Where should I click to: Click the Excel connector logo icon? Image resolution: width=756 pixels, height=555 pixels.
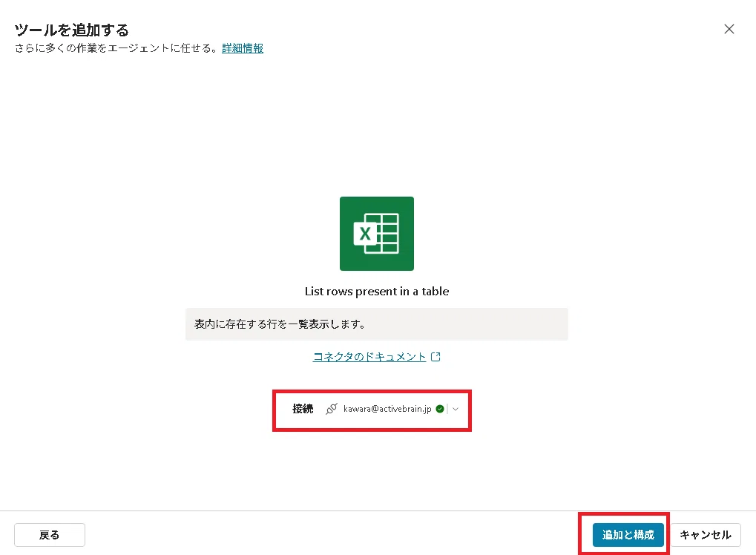[x=377, y=234]
